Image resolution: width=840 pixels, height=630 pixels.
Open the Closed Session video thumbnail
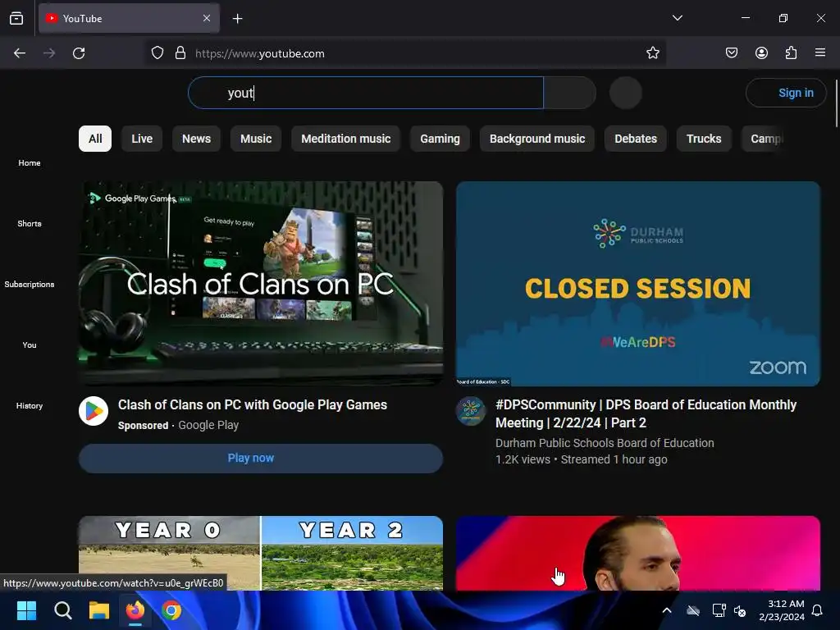pos(638,283)
